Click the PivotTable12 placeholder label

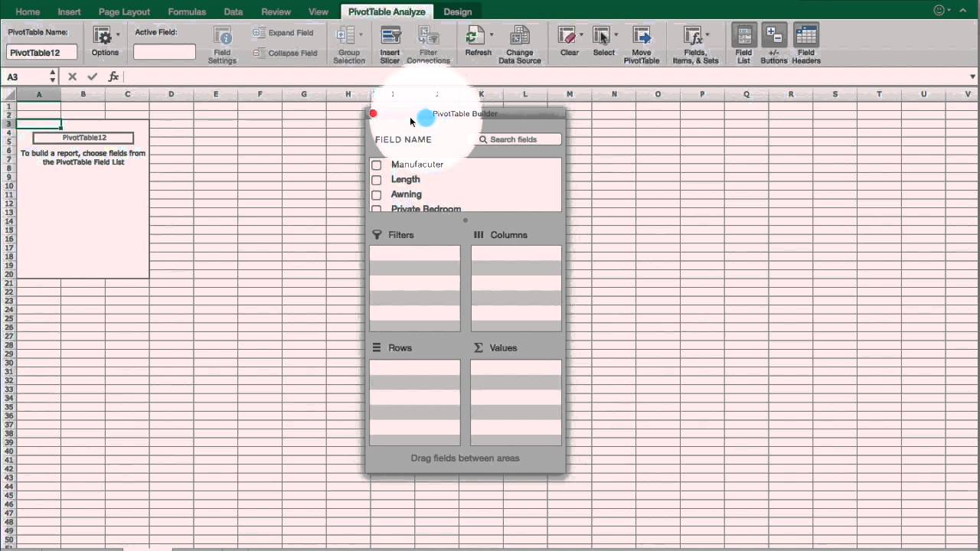tap(83, 138)
